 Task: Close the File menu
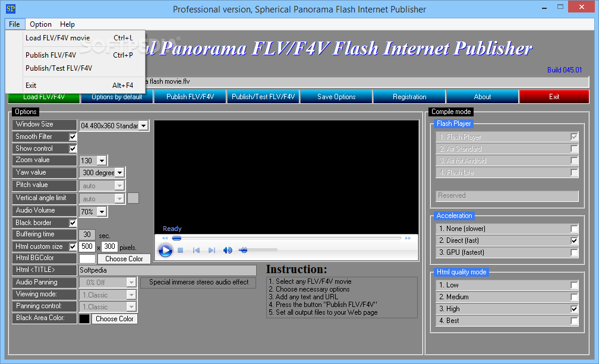point(14,24)
